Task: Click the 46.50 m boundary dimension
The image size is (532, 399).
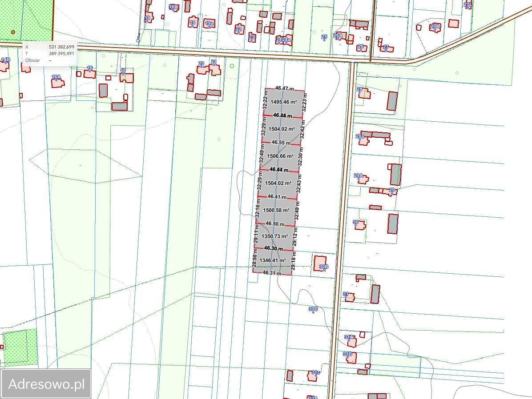Action: coord(275,224)
